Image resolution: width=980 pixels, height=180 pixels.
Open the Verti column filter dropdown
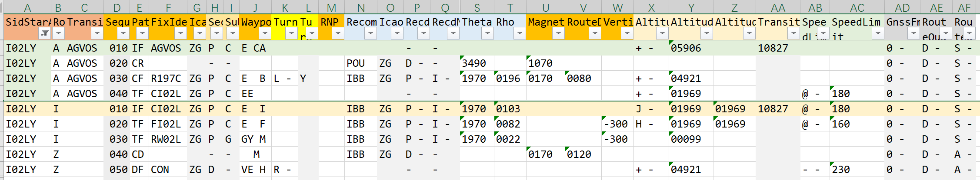[x=627, y=33]
